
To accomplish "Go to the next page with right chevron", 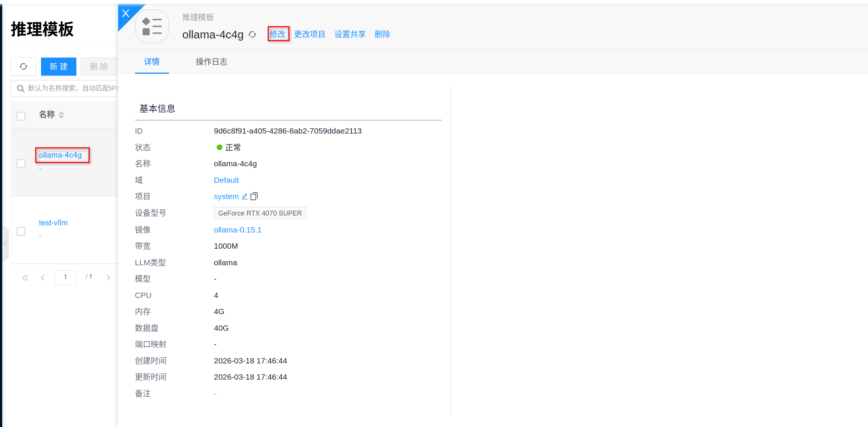I will click(x=108, y=278).
